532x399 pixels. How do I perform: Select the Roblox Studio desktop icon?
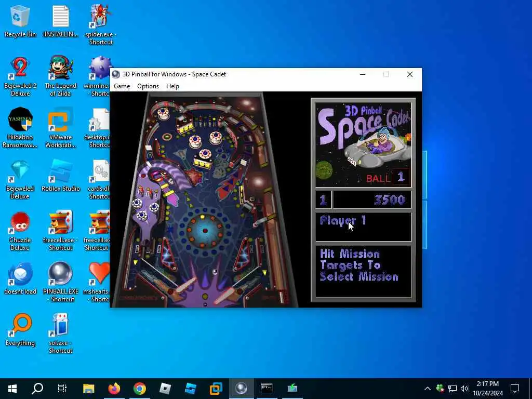coord(60,176)
